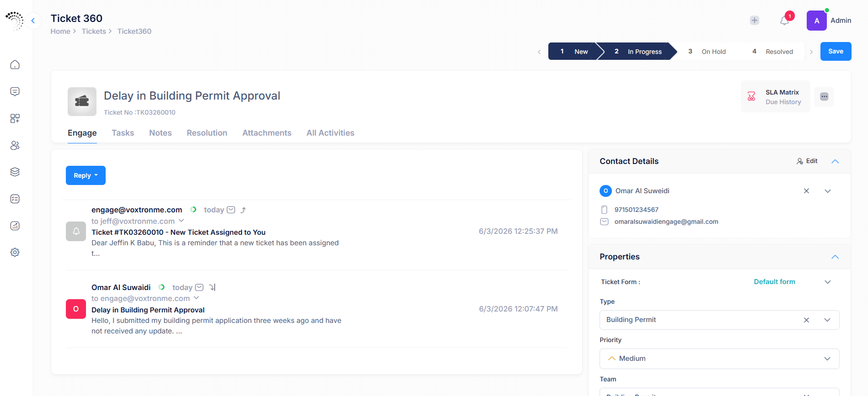Open the Reply dropdown button
The height and width of the screenshot is (396, 868).
[x=86, y=175]
